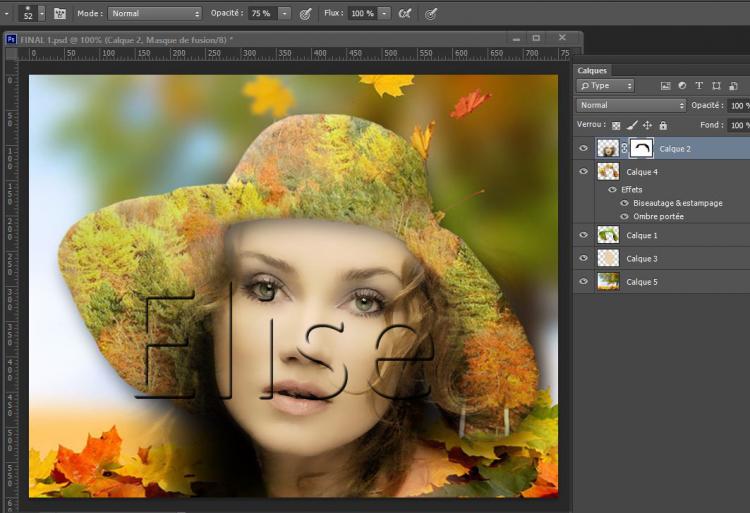This screenshot has height=513, width=750.
Task: Select the Calque 5 layer thumbnail
Action: (x=608, y=282)
